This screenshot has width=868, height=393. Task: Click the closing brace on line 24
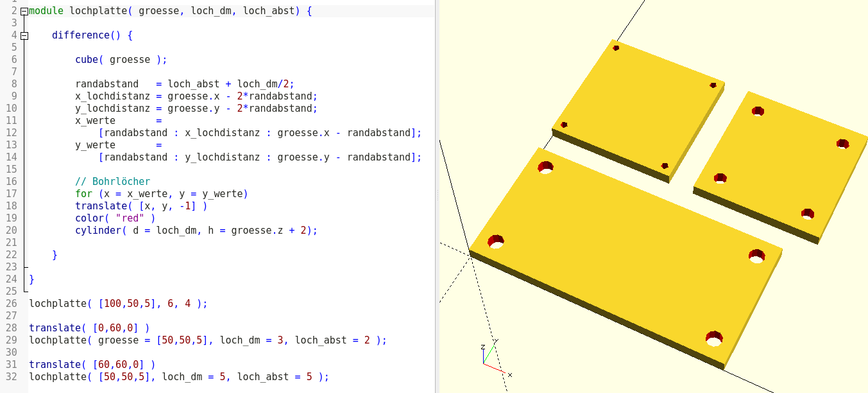(x=31, y=279)
